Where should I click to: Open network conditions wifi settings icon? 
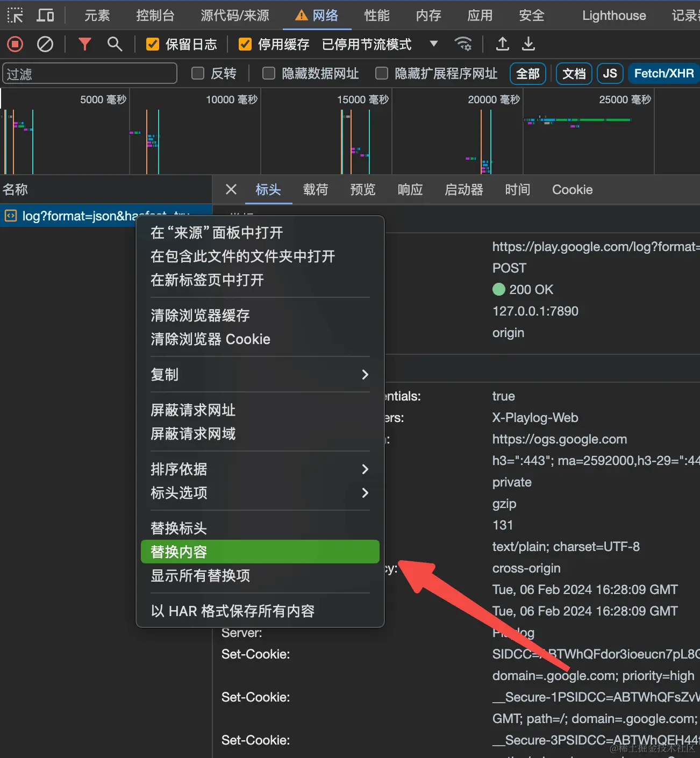pos(463,44)
